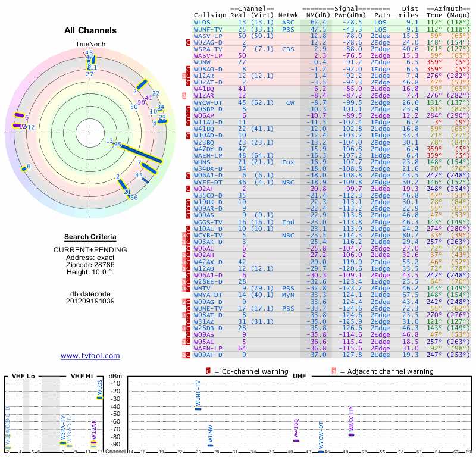Click the warning icons beside WCYB-TV
Screen dimensions: 476x457
186,235
